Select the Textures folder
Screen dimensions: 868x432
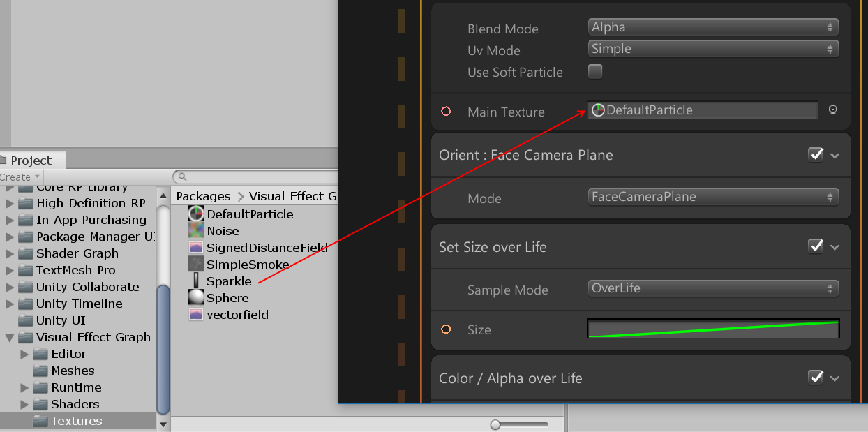tap(76, 421)
